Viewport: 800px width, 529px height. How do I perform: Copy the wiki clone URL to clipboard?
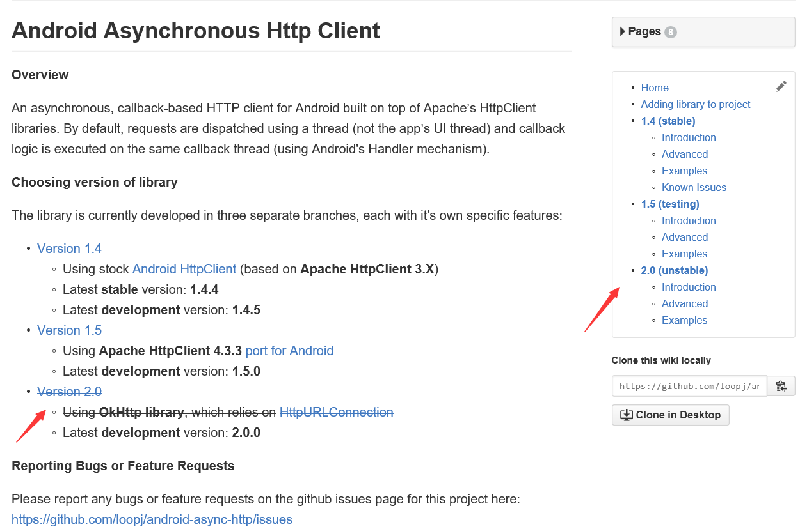tap(781, 385)
